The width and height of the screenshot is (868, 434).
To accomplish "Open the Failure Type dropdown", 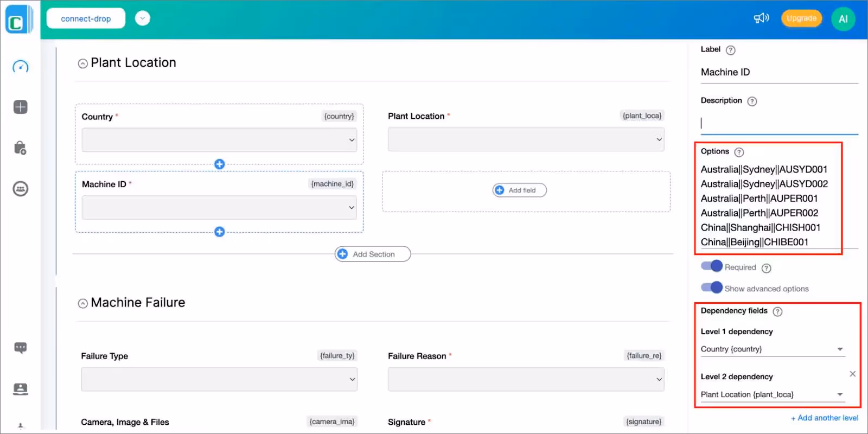I will point(219,379).
